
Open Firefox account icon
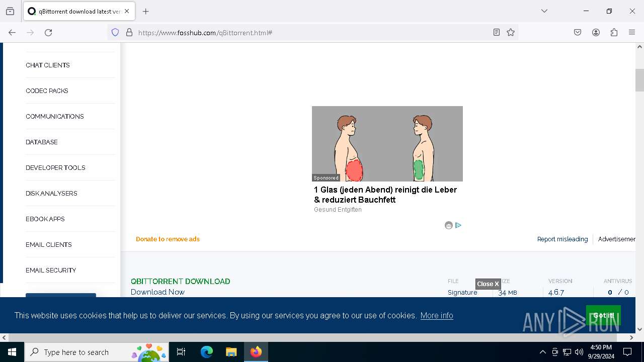pos(596,32)
